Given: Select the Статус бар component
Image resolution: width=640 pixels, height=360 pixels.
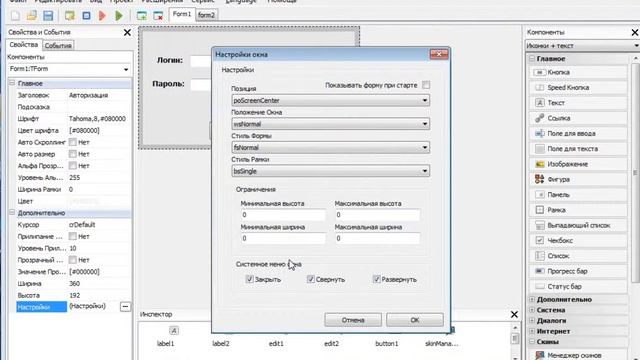Looking at the screenshot, I should tap(578, 287).
